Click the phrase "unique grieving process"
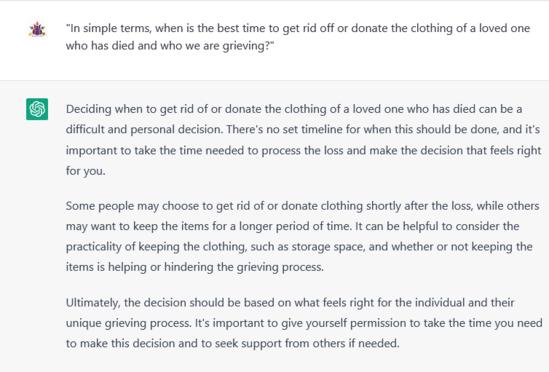Screen dimensions: 549x372 (128, 323)
